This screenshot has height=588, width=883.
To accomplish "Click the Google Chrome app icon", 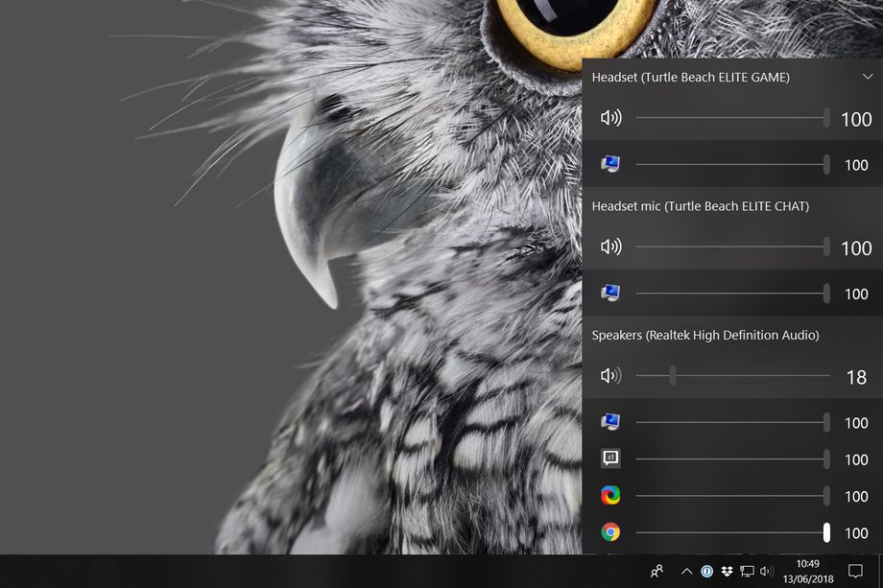I will (610, 532).
